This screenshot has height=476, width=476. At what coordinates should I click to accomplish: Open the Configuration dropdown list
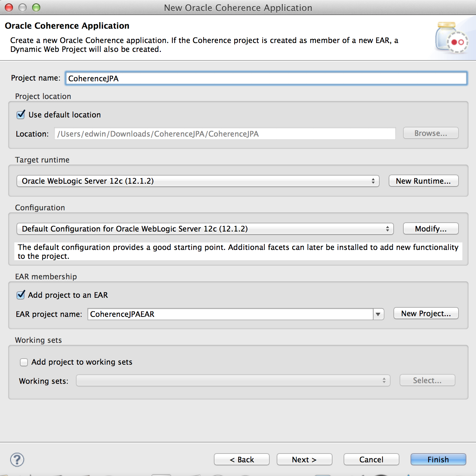(x=205, y=229)
